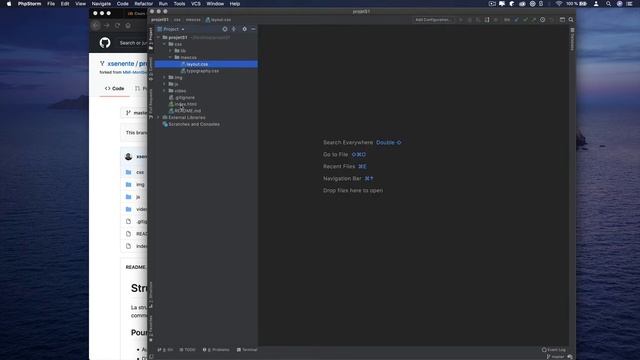This screenshot has height=360, width=640.
Task: Click the xsenente user link on GitHub
Action: pyautogui.click(x=121, y=64)
